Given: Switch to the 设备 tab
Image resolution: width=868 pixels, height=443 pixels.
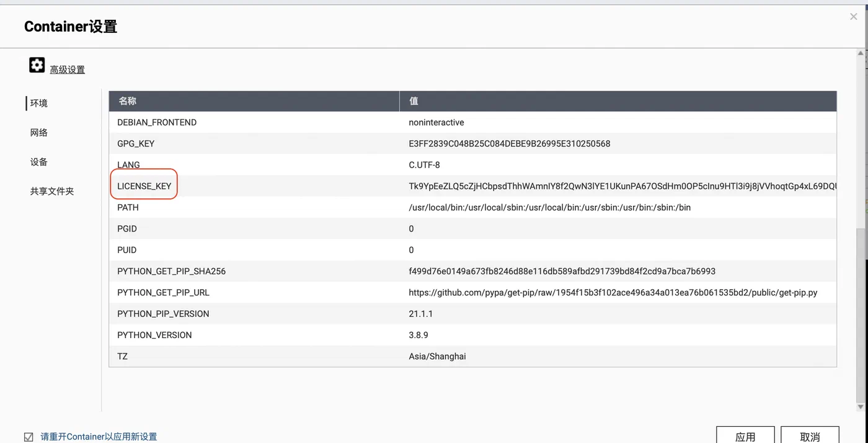Looking at the screenshot, I should pyautogui.click(x=39, y=162).
